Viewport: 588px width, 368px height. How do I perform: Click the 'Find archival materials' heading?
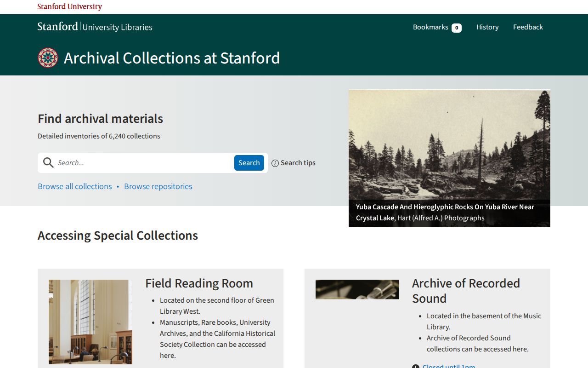(100, 119)
